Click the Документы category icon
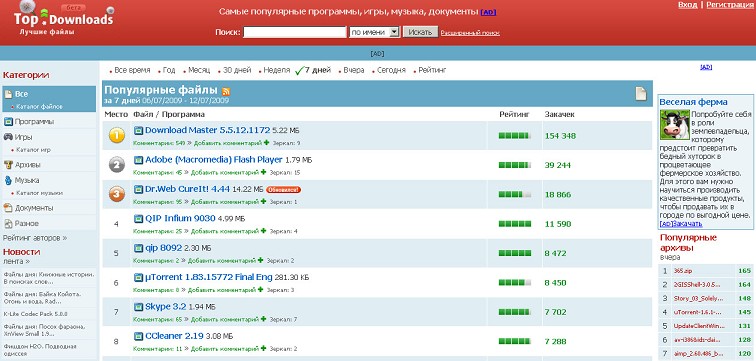This screenshot has height=361, width=756. coord(8,208)
